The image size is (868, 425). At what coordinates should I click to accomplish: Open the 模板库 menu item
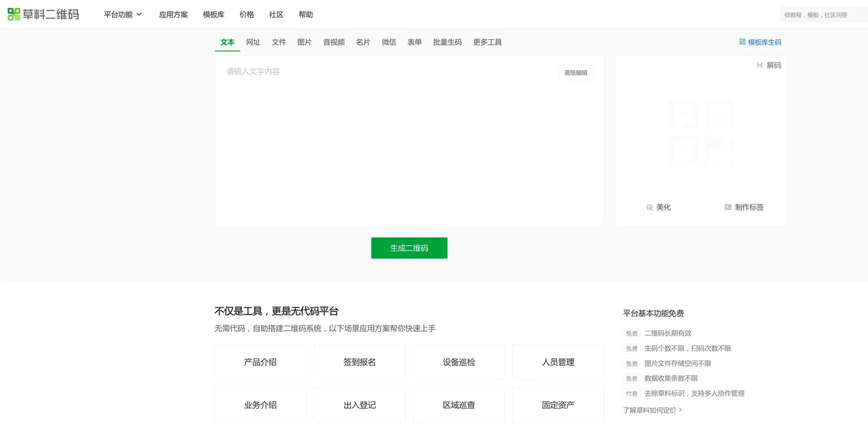(x=213, y=14)
